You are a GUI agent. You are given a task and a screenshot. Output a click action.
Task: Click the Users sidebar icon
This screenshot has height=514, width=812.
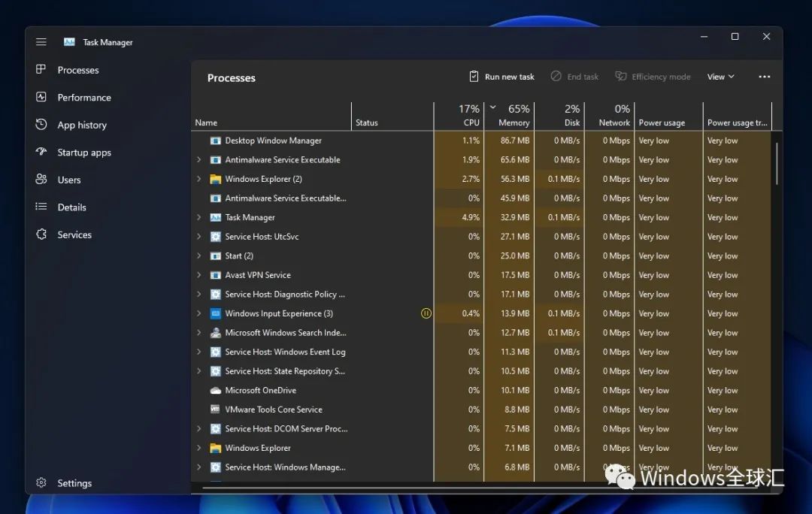point(41,179)
